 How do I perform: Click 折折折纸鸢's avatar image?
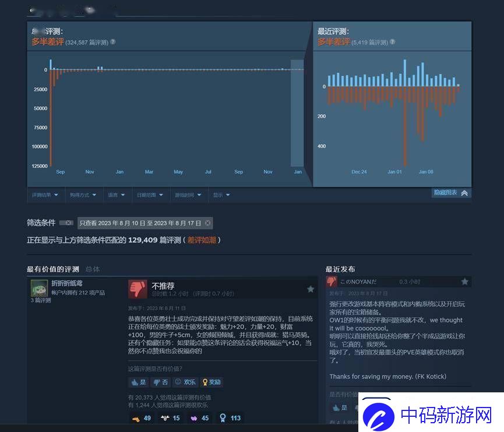pos(39,288)
